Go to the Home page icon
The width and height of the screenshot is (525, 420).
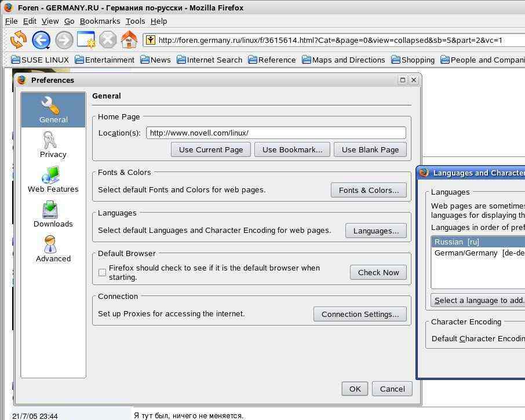(129, 40)
